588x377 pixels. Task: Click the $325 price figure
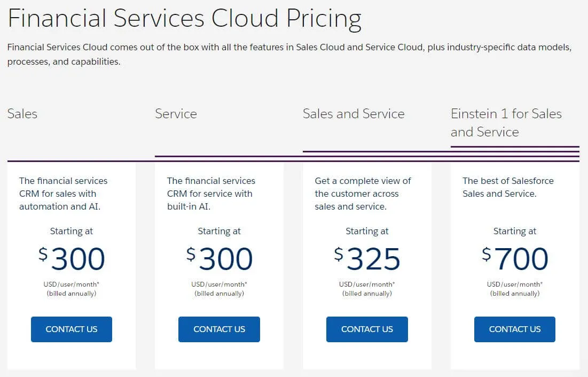367,259
